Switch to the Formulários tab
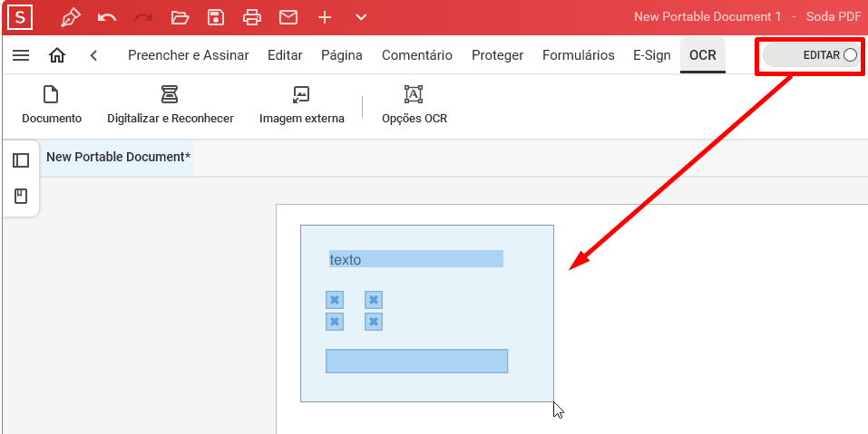This screenshot has height=434, width=868. (579, 55)
